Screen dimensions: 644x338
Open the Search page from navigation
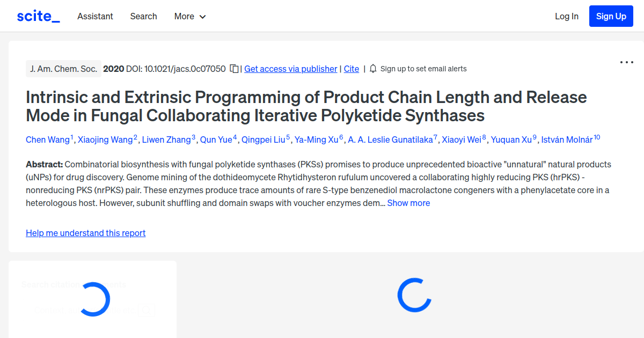click(x=143, y=16)
